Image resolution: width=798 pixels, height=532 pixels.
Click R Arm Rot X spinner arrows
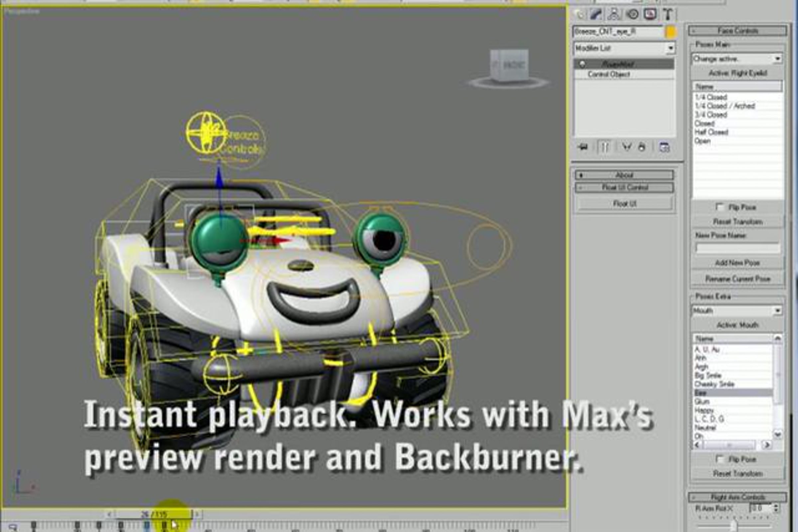[x=776, y=508]
